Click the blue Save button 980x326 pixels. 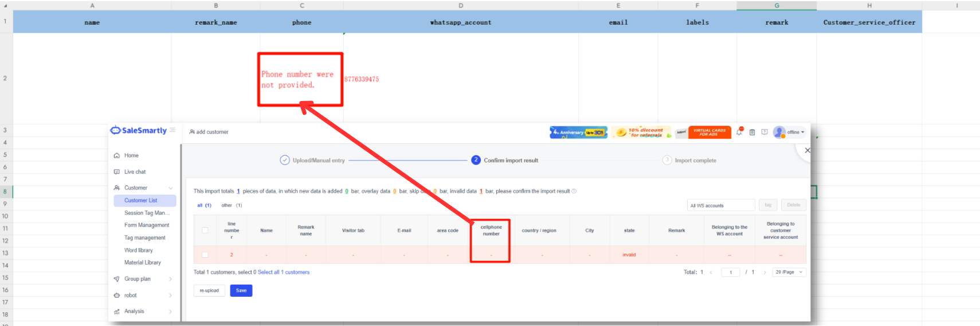(x=241, y=290)
